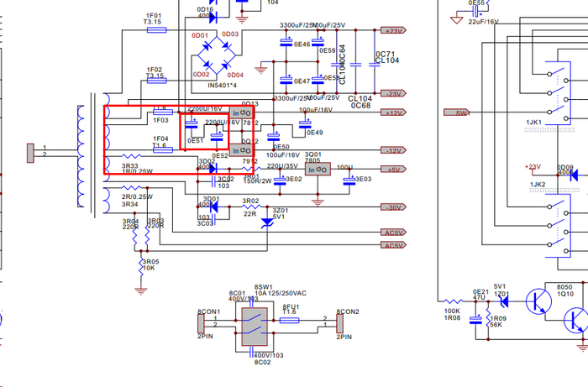
Task: Select the 8FU1 T1.6 fuse symbol
Action: pyautogui.click(x=290, y=321)
